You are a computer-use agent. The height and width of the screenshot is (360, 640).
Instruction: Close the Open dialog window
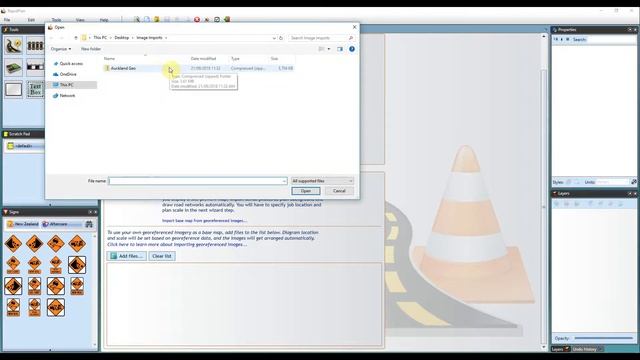[354, 27]
